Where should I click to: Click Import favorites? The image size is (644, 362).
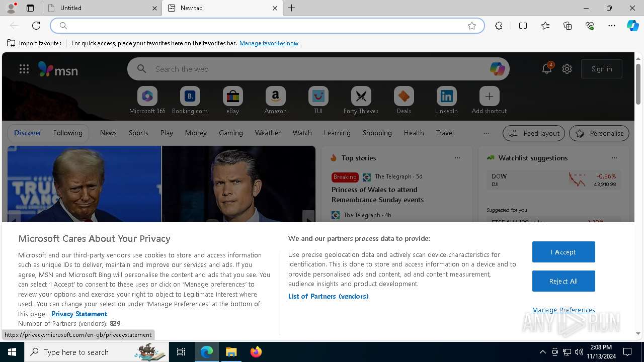[x=34, y=43]
